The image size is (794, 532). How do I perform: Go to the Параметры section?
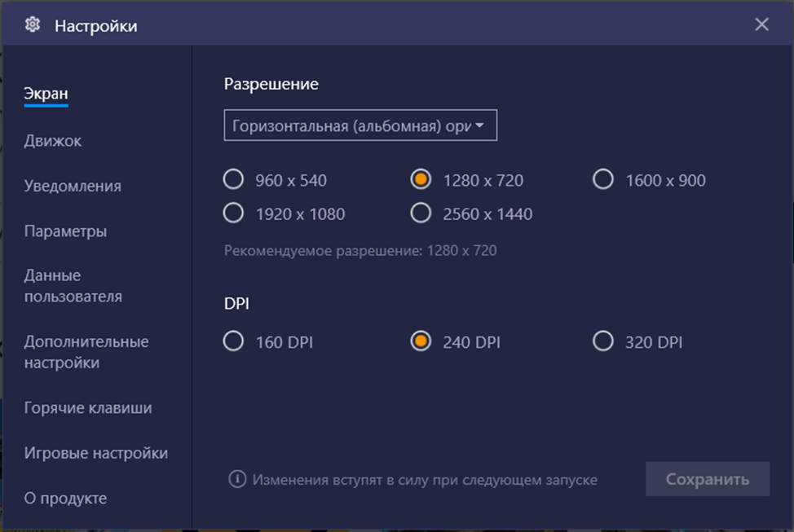click(x=65, y=231)
